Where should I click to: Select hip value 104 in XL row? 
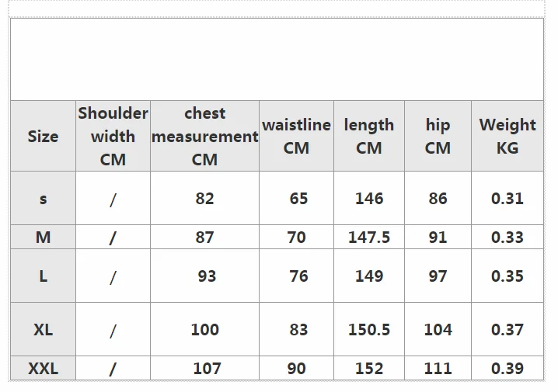(438, 329)
